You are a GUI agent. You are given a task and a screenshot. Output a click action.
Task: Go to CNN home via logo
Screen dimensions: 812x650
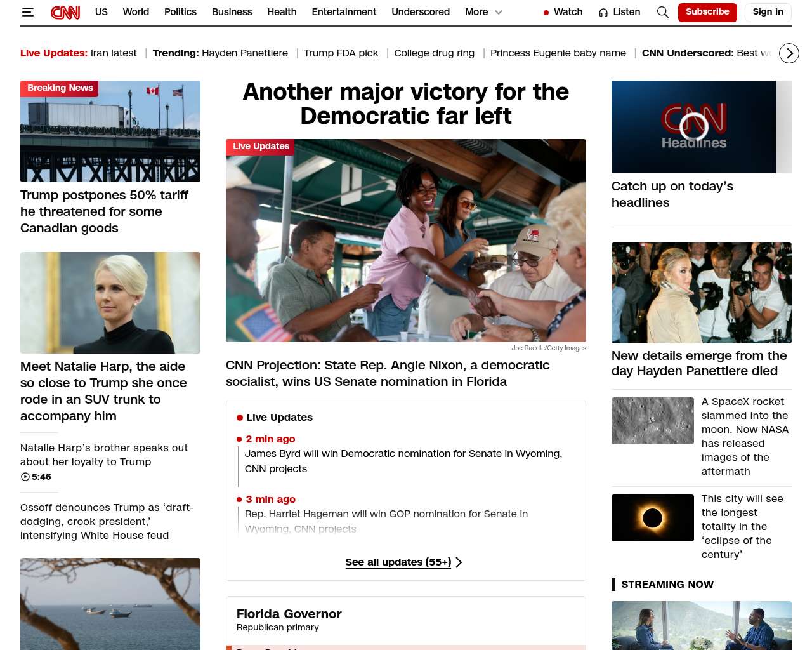pos(65,12)
